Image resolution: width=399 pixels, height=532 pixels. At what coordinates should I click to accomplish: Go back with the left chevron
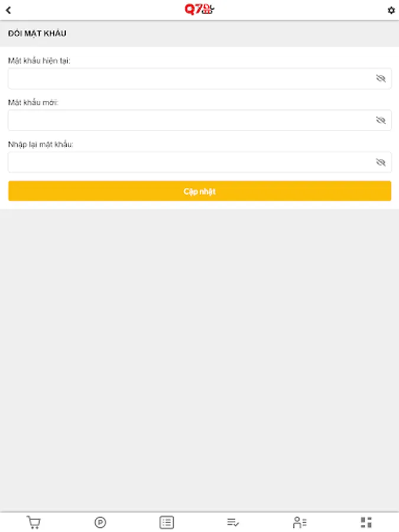[8, 10]
